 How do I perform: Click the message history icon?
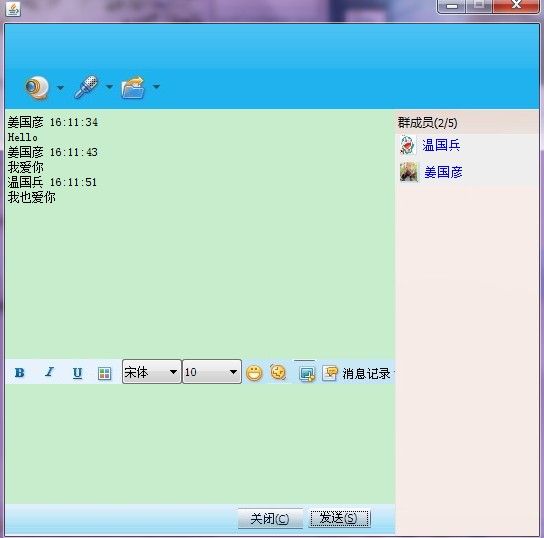[330, 373]
